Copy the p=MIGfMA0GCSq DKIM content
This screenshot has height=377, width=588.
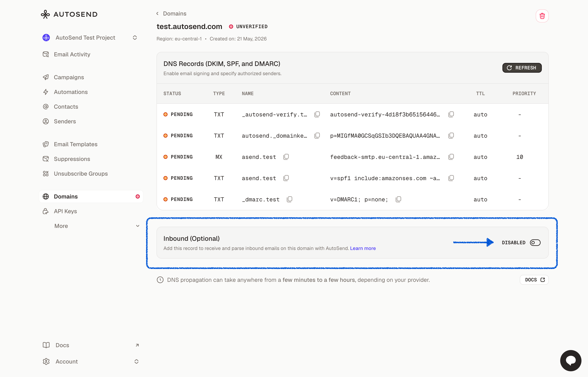point(451,136)
